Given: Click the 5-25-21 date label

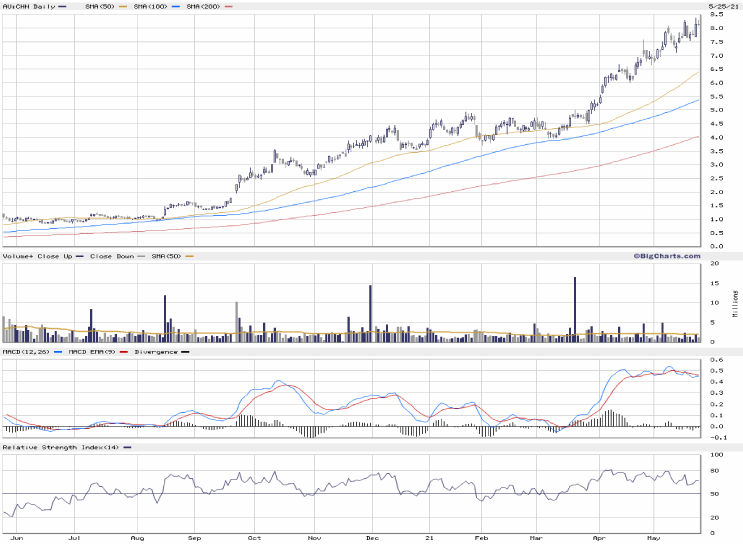Looking at the screenshot, I should pos(724,6).
